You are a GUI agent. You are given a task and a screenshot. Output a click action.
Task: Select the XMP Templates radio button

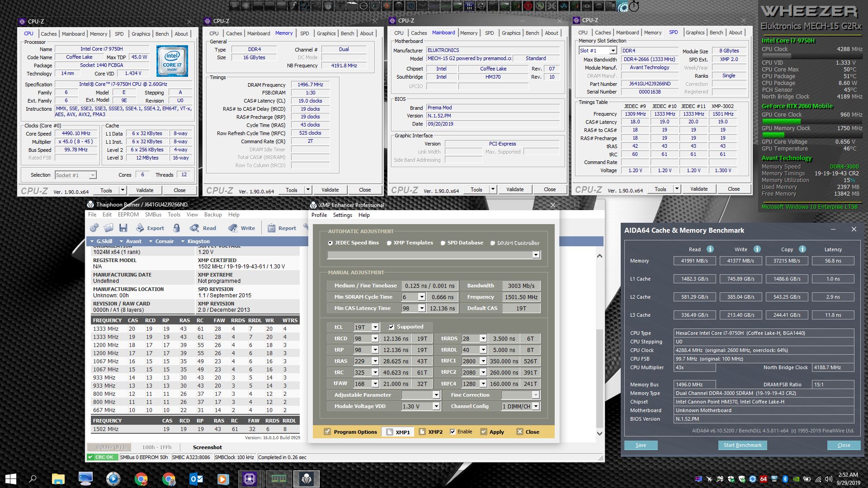click(389, 243)
